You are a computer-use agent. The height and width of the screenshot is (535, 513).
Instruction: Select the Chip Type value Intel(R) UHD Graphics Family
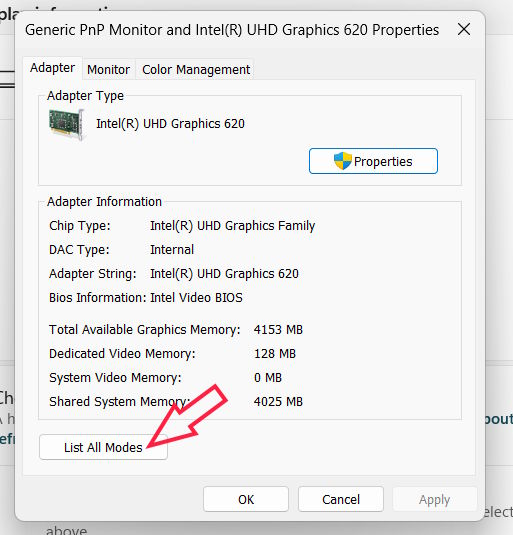click(x=233, y=226)
